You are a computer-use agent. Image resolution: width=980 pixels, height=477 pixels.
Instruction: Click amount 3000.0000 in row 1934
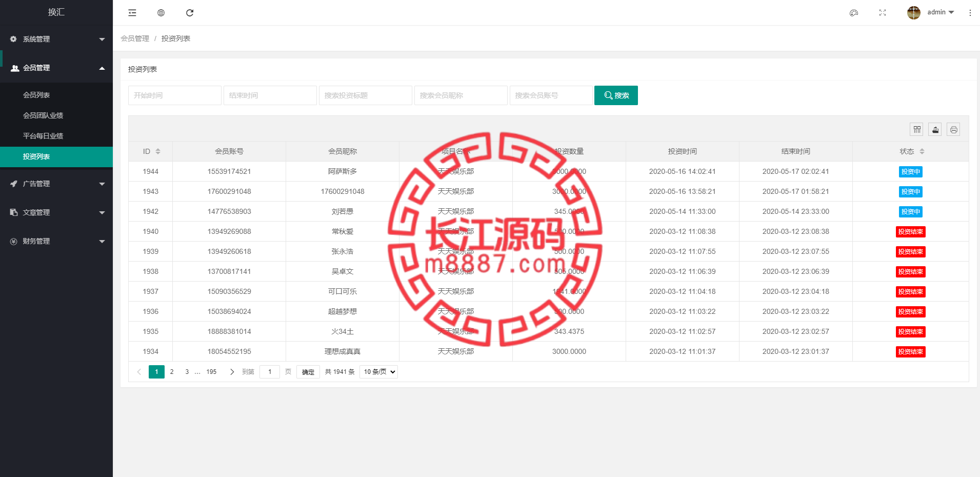pyautogui.click(x=569, y=351)
